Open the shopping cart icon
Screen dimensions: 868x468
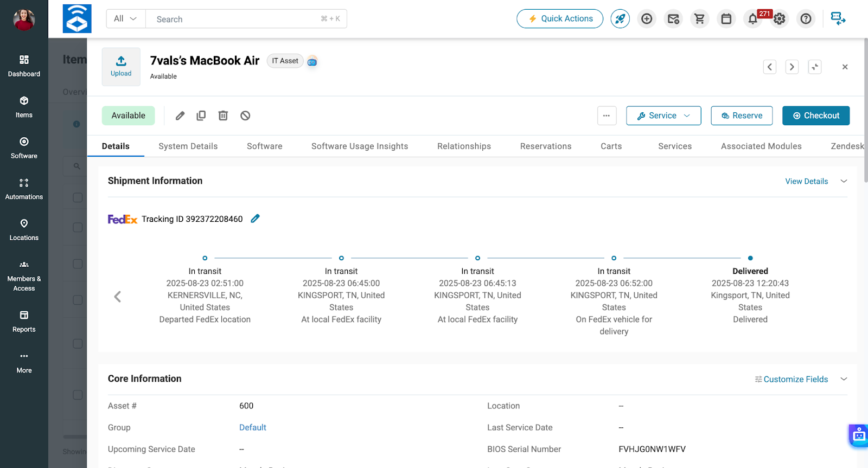(700, 19)
